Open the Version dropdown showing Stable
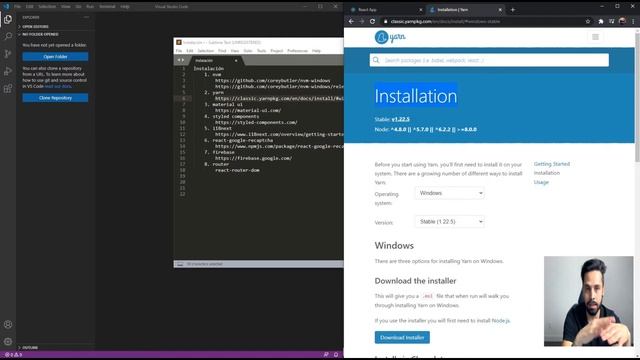Viewport: 640px width, 360px height. [450, 222]
